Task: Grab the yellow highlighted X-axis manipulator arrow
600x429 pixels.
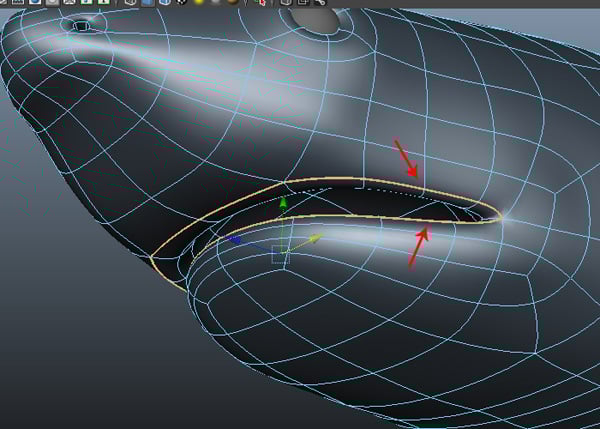Action: point(316,239)
